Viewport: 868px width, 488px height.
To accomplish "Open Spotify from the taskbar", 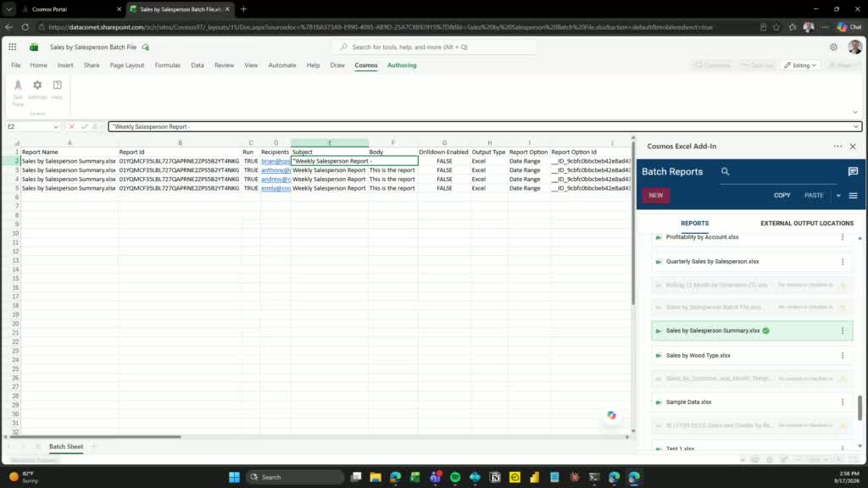I will [455, 477].
